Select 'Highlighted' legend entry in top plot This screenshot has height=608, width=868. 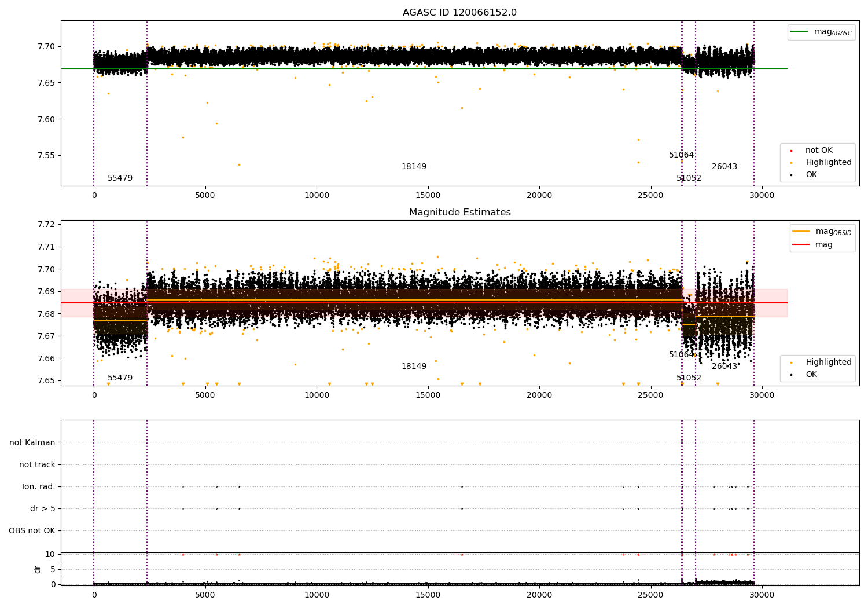[829, 163]
